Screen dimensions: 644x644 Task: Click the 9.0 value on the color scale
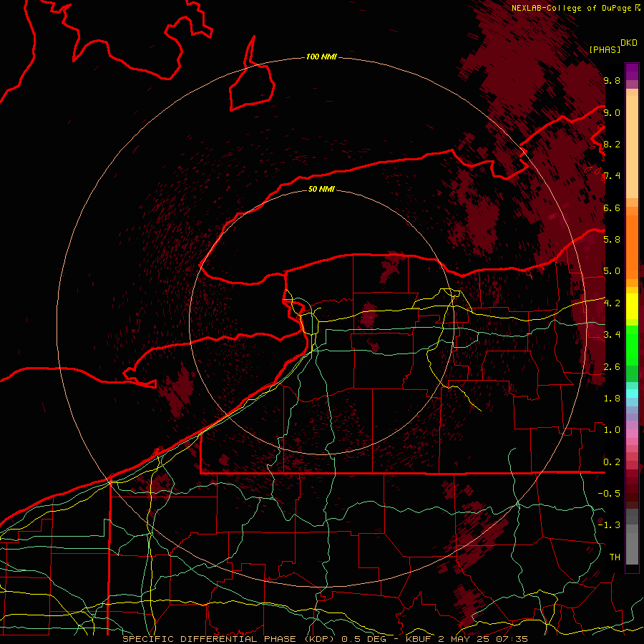pyautogui.click(x=612, y=112)
